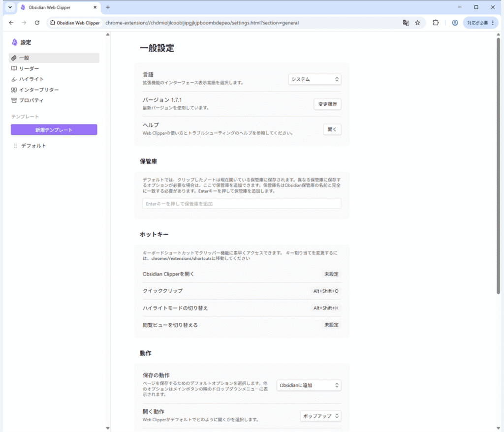Screen dimensions: 504x432
Task: Click the paperclip icon next to 一般
Action: pos(14,58)
